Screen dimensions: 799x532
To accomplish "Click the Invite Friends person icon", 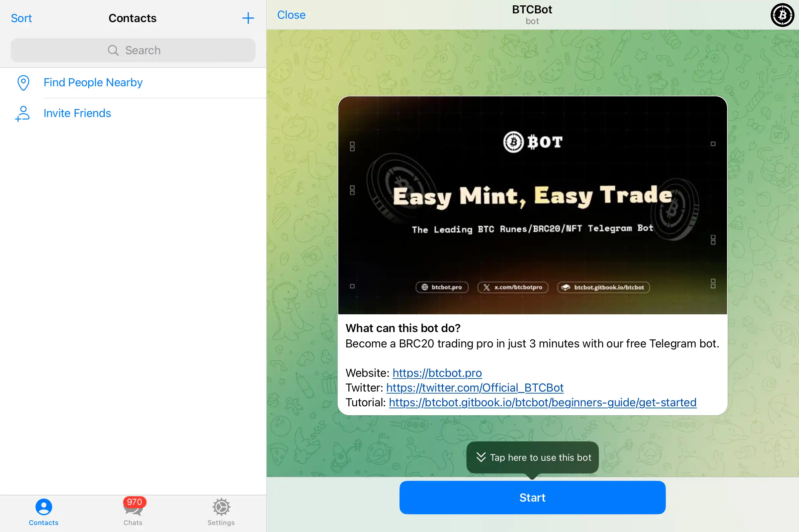I will pos(22,113).
